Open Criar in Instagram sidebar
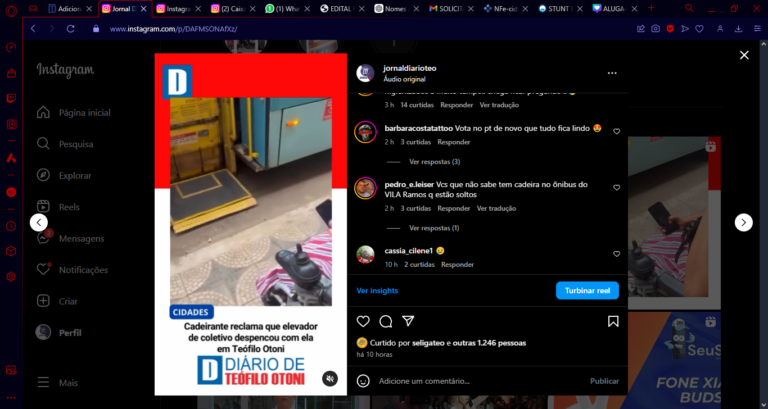The image size is (768, 409). pos(57,301)
